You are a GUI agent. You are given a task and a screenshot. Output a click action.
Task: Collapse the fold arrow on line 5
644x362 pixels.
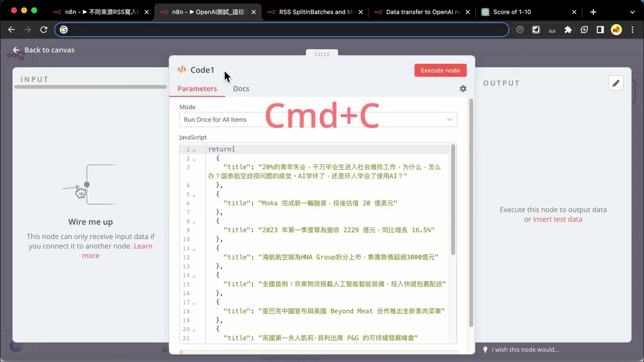pos(194,195)
